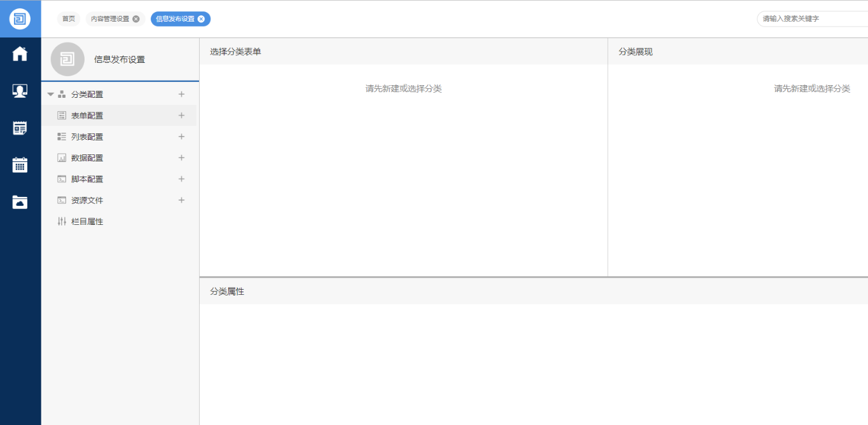This screenshot has width=868, height=425.
Task: Click the plus button next to 表单配置
Action: click(181, 115)
